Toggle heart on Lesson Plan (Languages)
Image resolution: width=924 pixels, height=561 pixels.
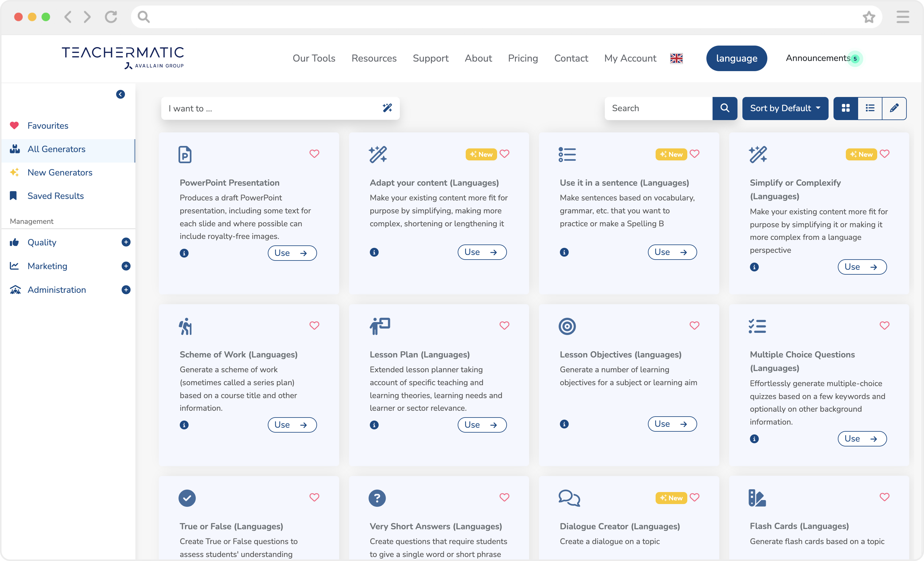(x=504, y=325)
